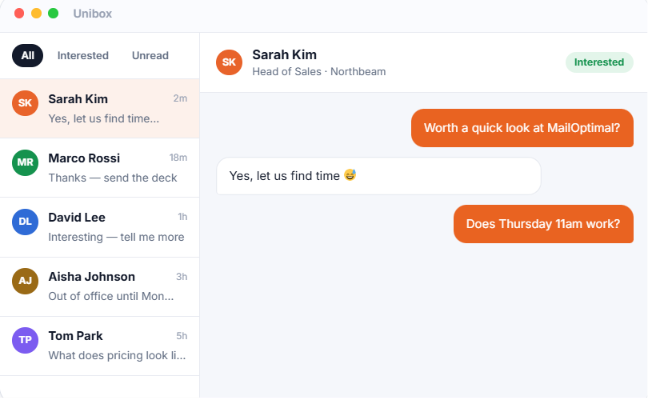Click the 'Does Thursday 11am work?' message

pyautogui.click(x=543, y=224)
